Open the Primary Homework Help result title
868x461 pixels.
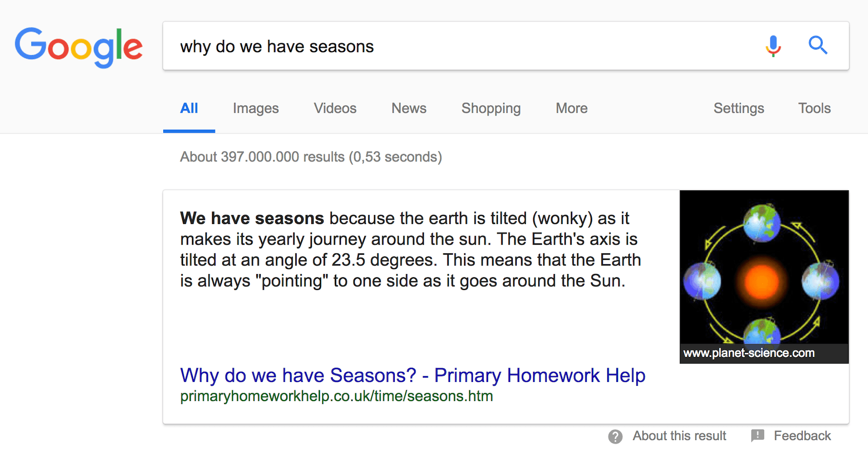(413, 375)
